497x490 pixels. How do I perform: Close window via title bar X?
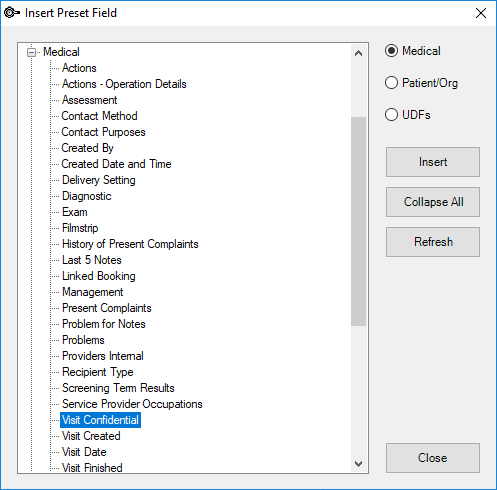coord(481,13)
